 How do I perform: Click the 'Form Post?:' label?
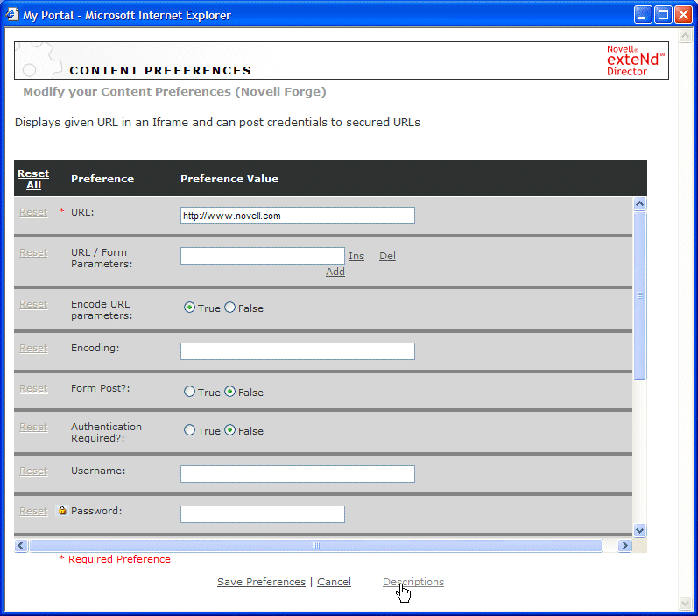[x=100, y=388]
